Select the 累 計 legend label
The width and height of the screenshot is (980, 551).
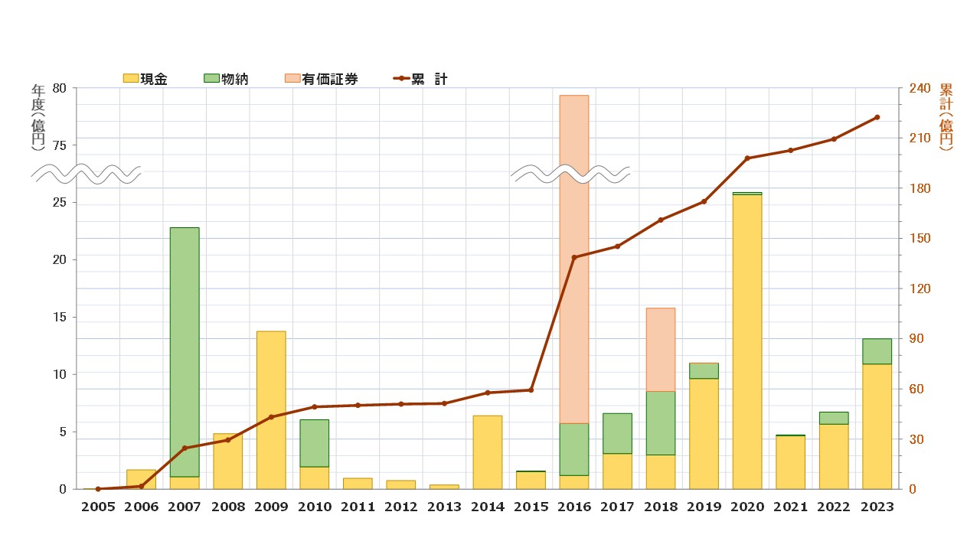[429, 79]
